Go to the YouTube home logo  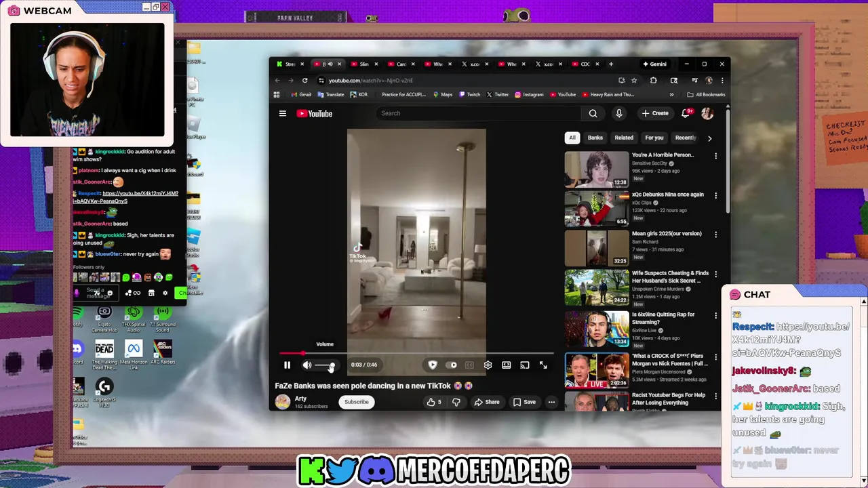(x=315, y=113)
